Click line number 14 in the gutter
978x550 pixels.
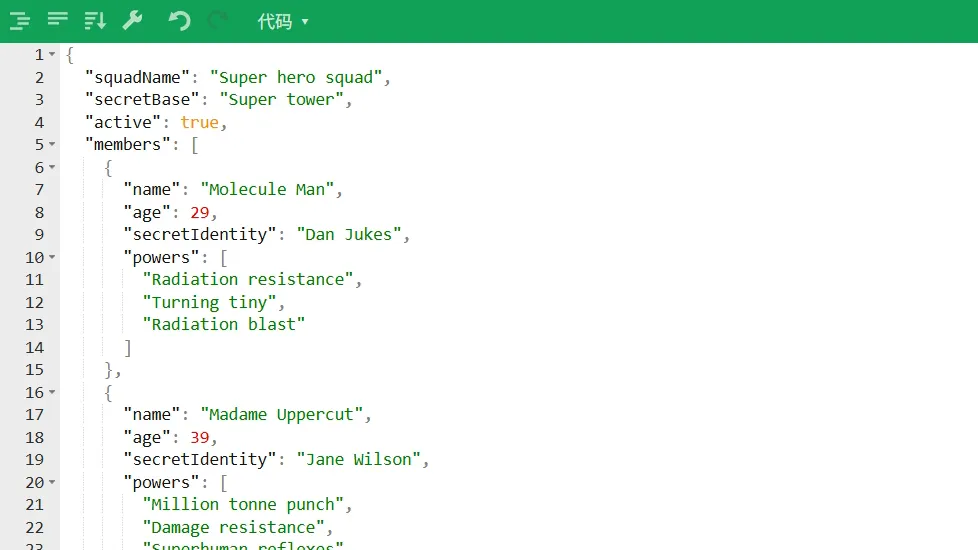[x=35, y=347]
